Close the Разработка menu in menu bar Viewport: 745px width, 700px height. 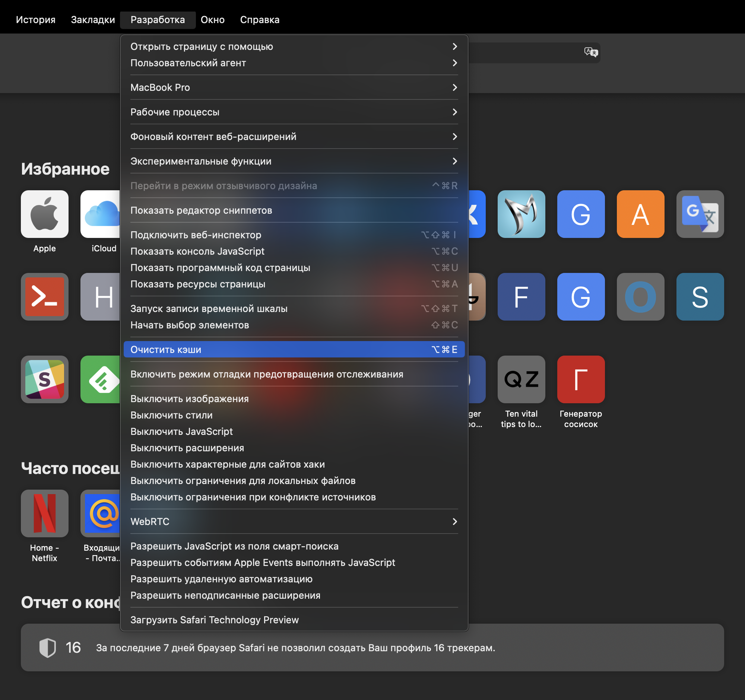tap(158, 20)
